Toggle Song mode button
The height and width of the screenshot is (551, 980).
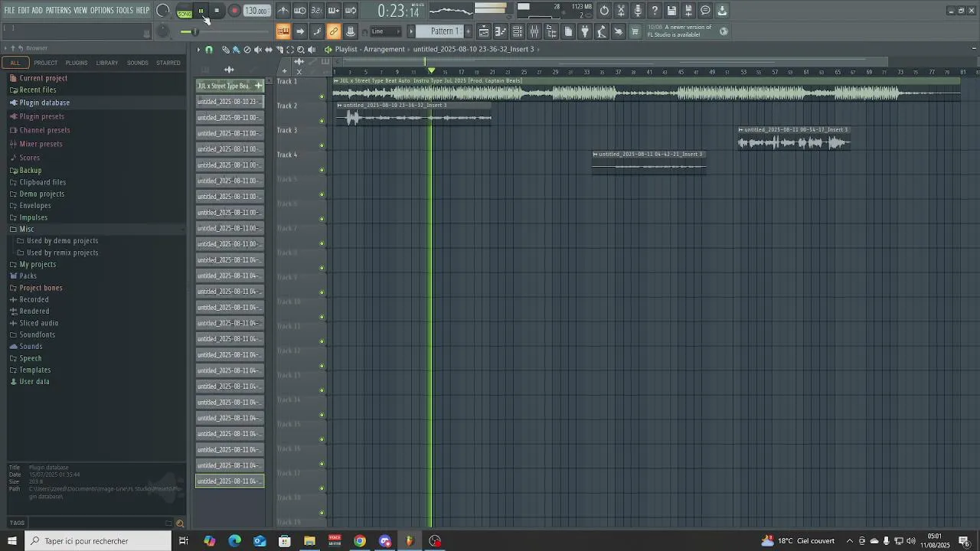click(185, 11)
